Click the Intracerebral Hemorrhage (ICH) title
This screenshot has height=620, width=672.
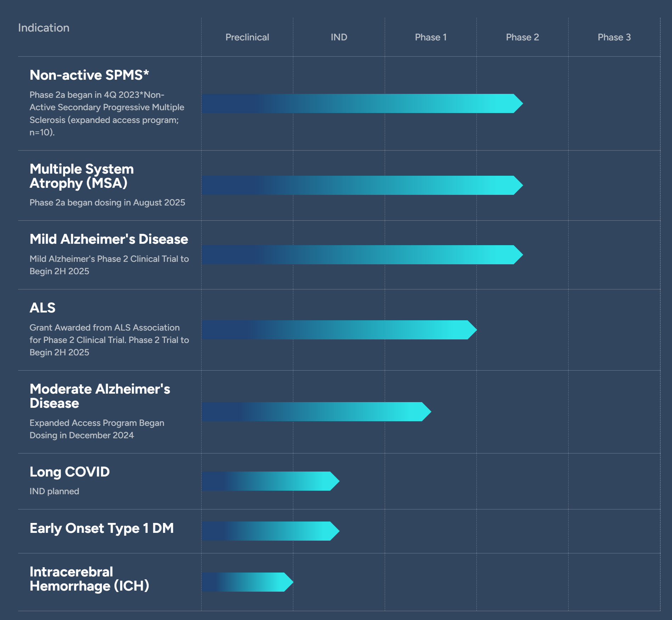(89, 579)
